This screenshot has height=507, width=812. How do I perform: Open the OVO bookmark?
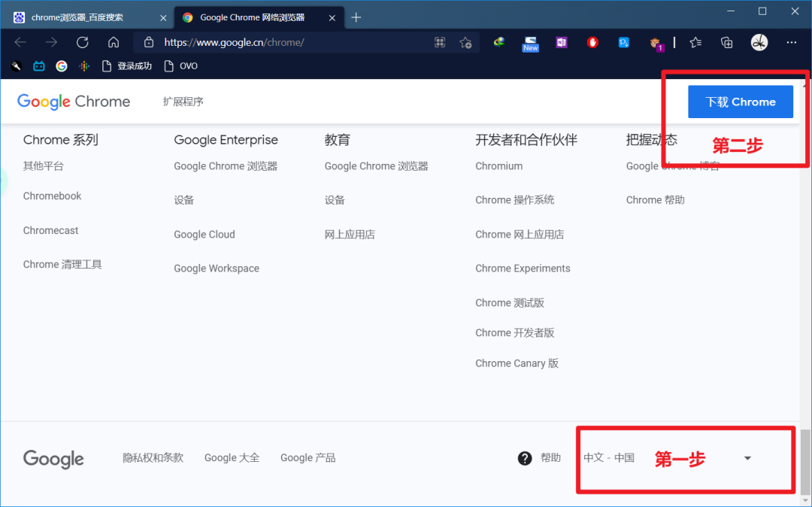tap(180, 65)
